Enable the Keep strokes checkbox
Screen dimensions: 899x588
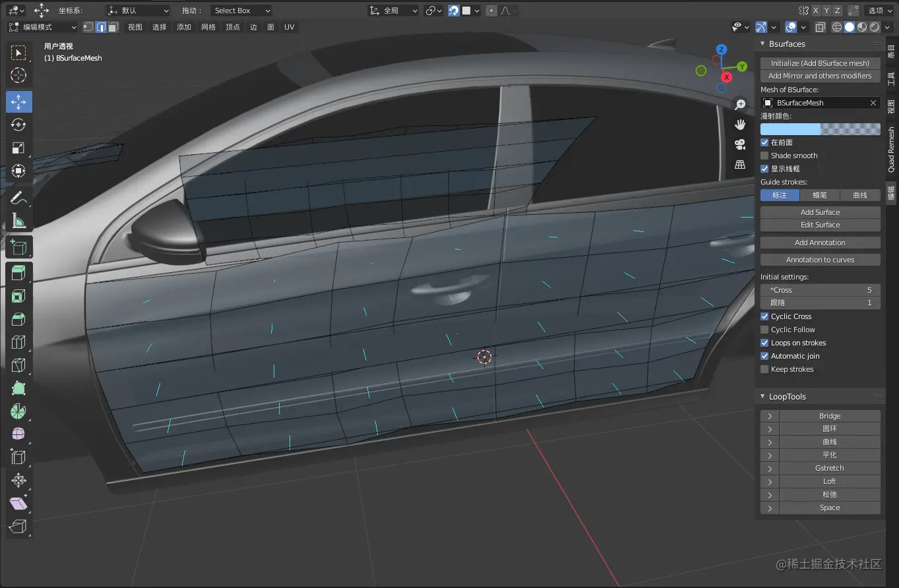point(764,369)
